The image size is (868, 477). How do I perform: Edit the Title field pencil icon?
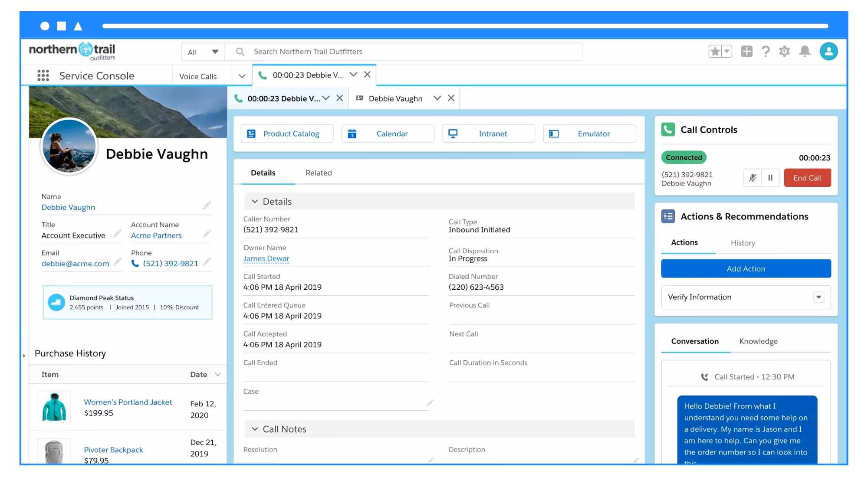pos(117,234)
